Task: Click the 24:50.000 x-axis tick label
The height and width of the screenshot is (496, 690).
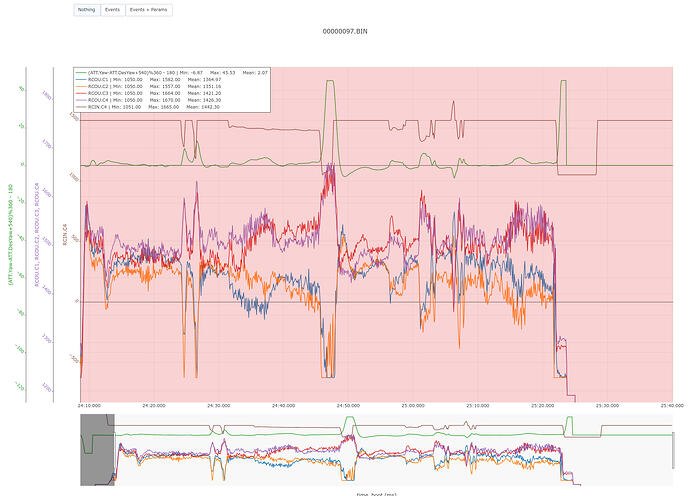Action: coord(348,405)
